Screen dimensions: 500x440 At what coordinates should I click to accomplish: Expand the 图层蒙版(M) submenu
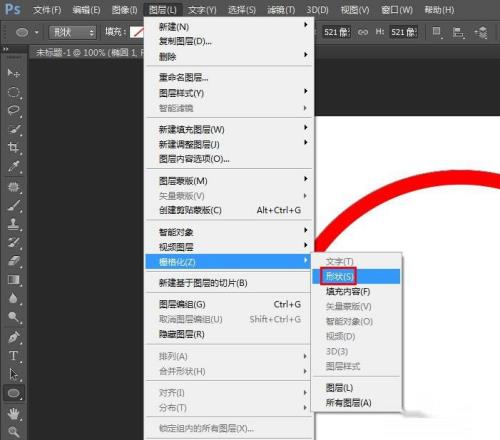[229, 181]
